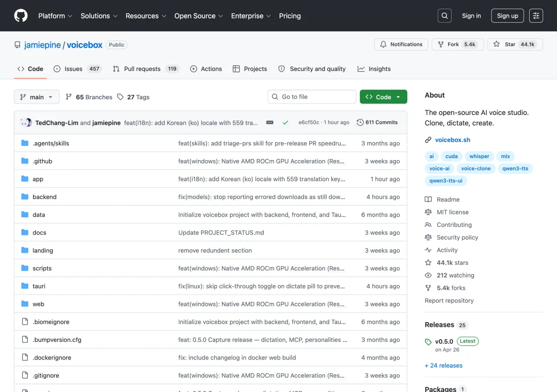
Task: Click the book icon beside Readme
Action: click(x=428, y=200)
